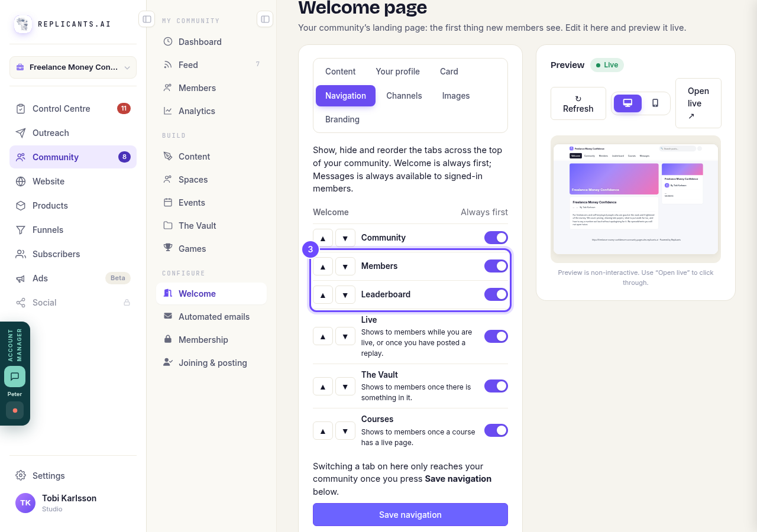
Task: Open Tobi Karlsson user profile
Action: [73, 503]
